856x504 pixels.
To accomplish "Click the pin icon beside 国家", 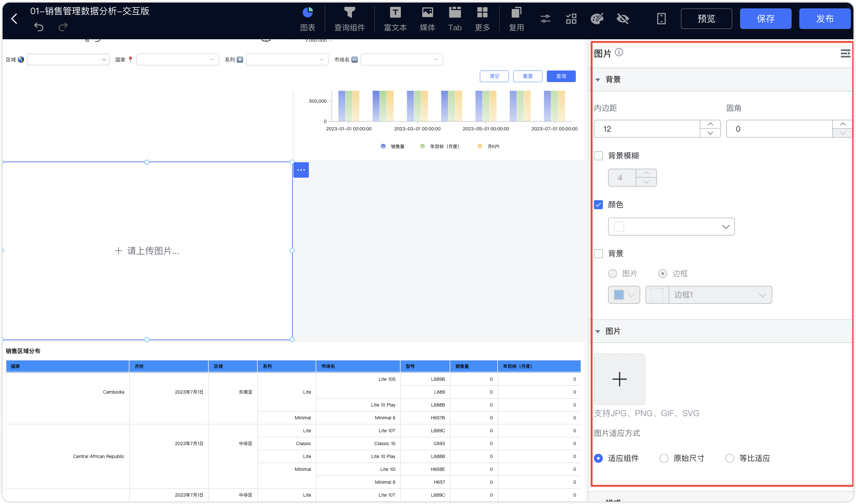I will coord(130,60).
